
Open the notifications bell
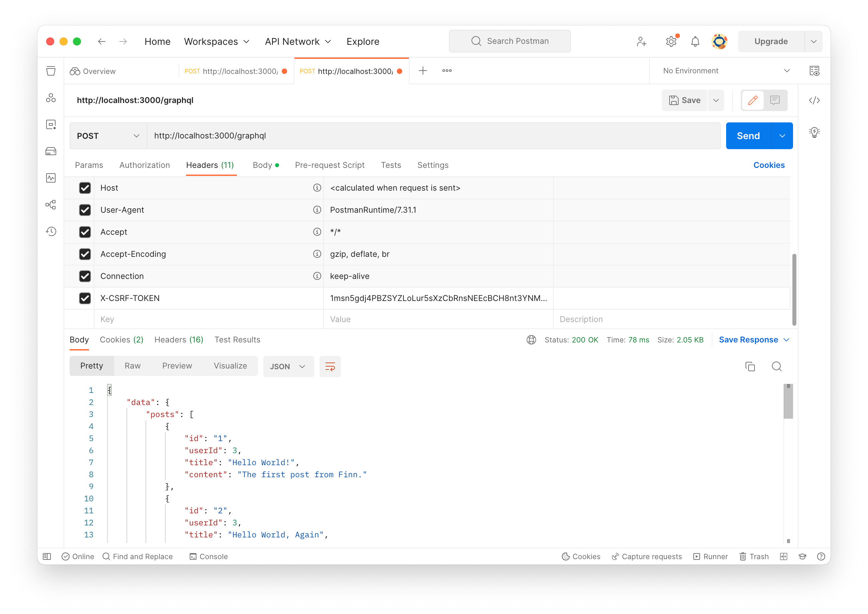pyautogui.click(x=695, y=41)
